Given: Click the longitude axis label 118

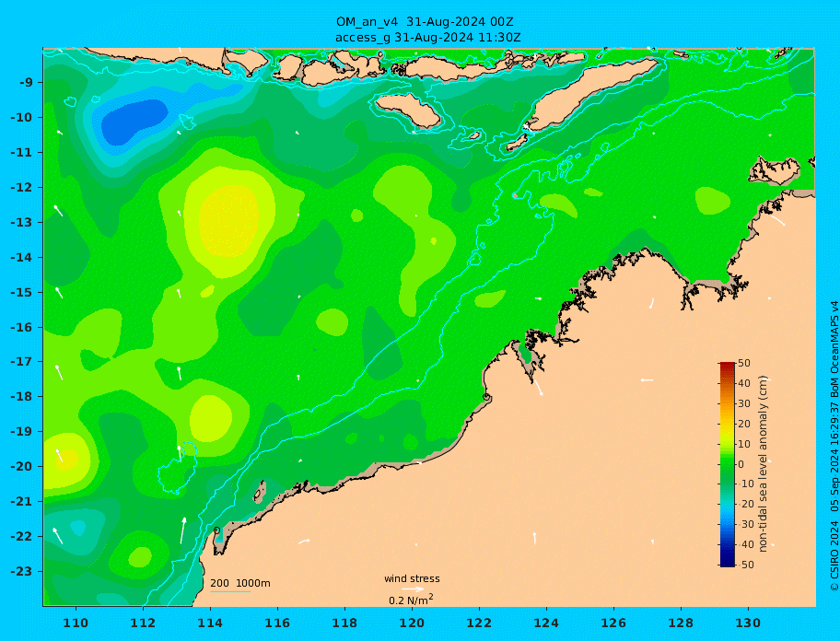Looking at the screenshot, I should [344, 624].
